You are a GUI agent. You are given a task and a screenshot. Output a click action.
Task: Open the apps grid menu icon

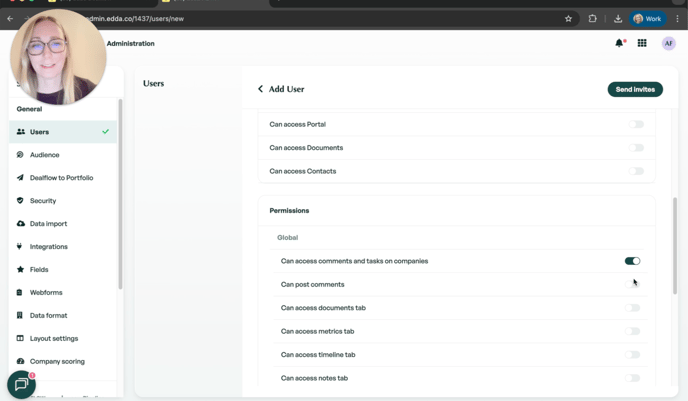[x=642, y=43]
